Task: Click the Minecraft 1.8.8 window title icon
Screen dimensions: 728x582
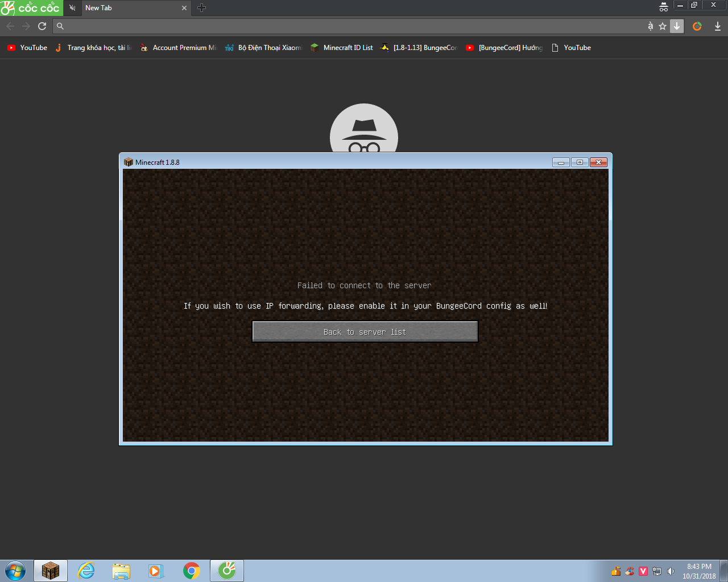Action: tap(129, 162)
